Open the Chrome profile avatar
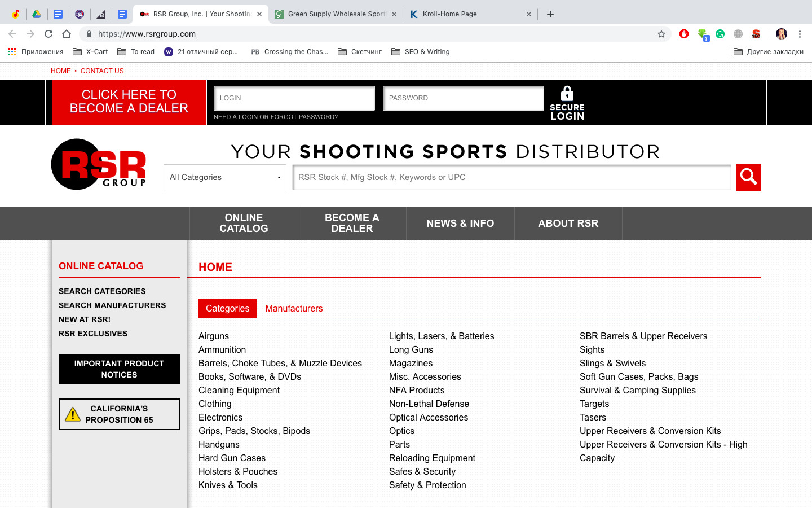 pos(781,34)
